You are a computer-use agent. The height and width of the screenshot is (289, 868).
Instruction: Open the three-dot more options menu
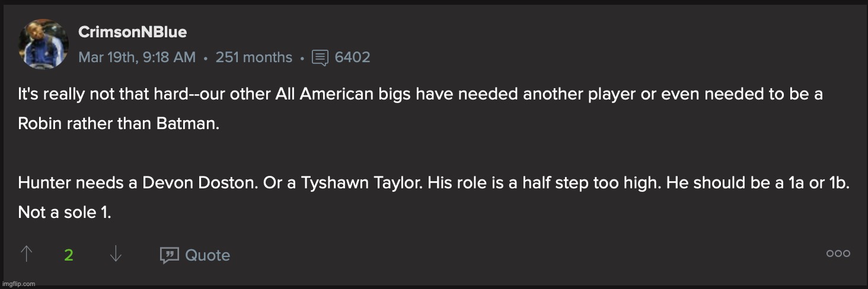tap(838, 253)
